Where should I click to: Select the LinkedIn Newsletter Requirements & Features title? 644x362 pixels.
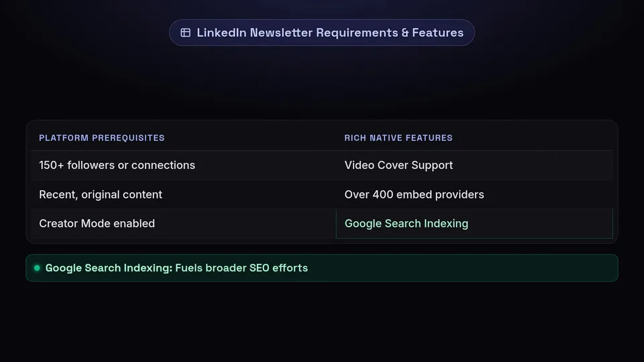330,32
